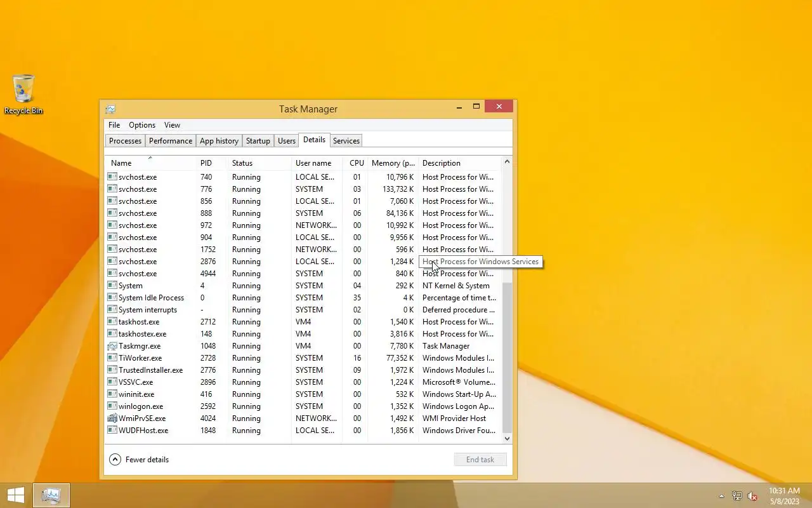This screenshot has height=508, width=812.
Task: Show hidden tray icons arrow
Action: [x=721, y=496]
